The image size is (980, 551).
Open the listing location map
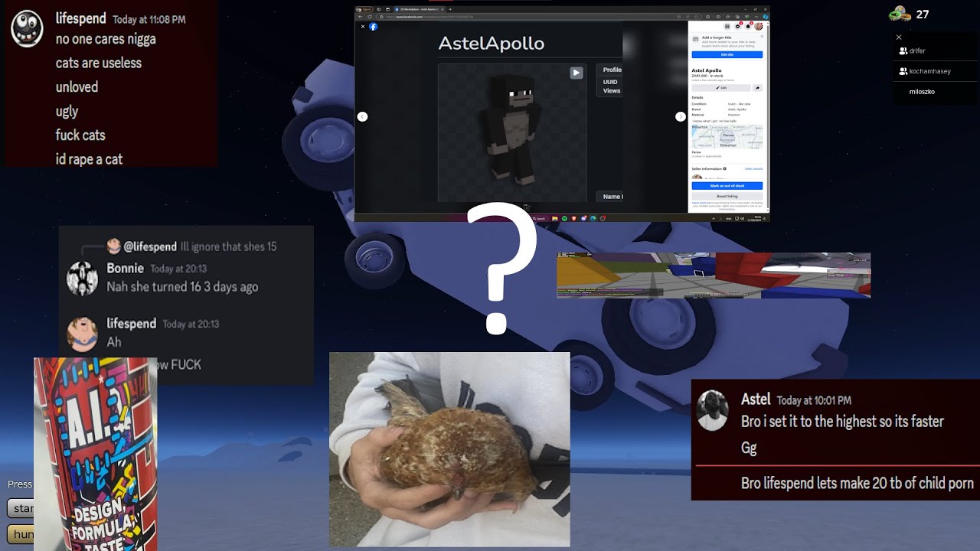click(727, 136)
